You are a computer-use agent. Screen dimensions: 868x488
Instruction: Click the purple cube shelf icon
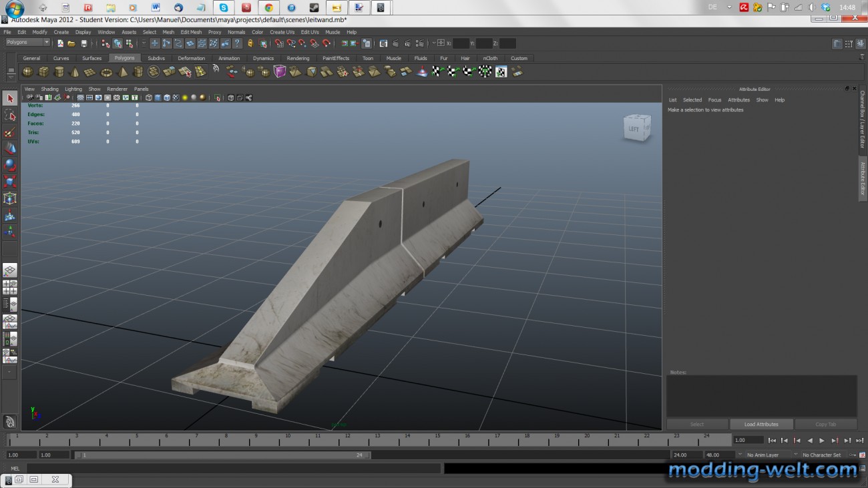coord(280,71)
